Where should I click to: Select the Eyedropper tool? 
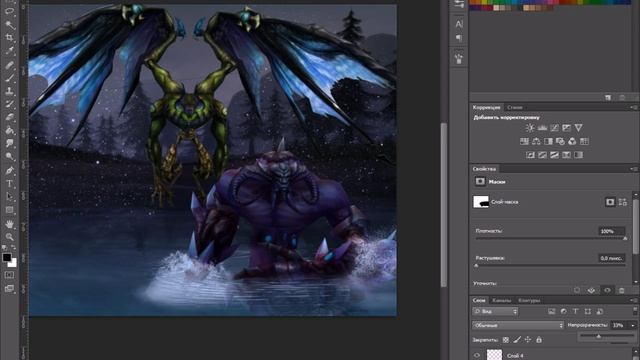[10, 51]
